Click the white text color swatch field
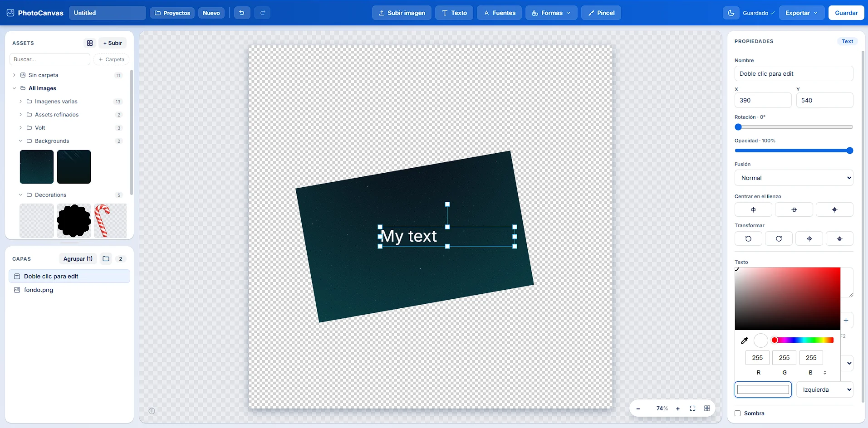The width and height of the screenshot is (868, 428). pyautogui.click(x=763, y=389)
